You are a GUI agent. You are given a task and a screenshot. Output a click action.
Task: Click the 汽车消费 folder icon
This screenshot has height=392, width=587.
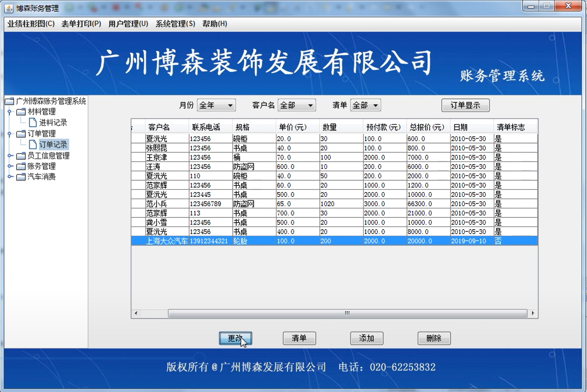pyautogui.click(x=21, y=177)
